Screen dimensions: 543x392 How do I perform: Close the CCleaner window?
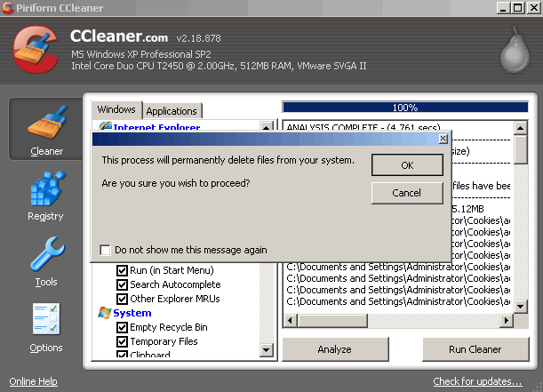[533, 8]
